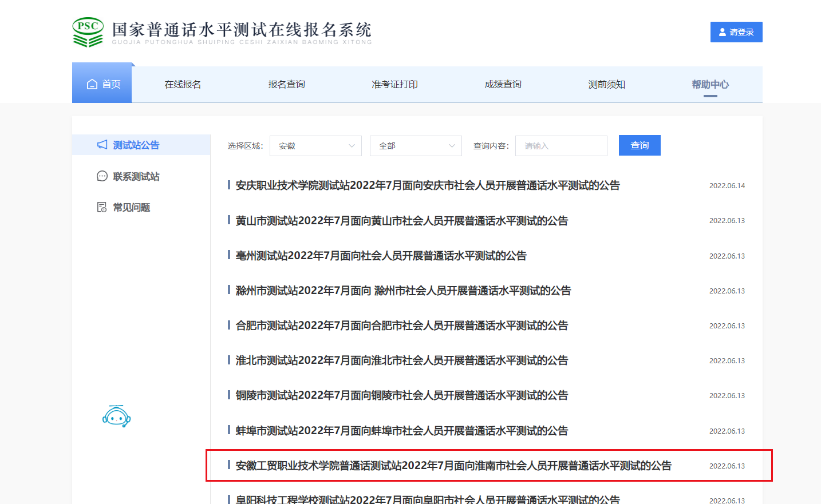Open the highlighted 安徽工贸职业技术学院 announcement
The width and height of the screenshot is (821, 504).
[x=453, y=466]
